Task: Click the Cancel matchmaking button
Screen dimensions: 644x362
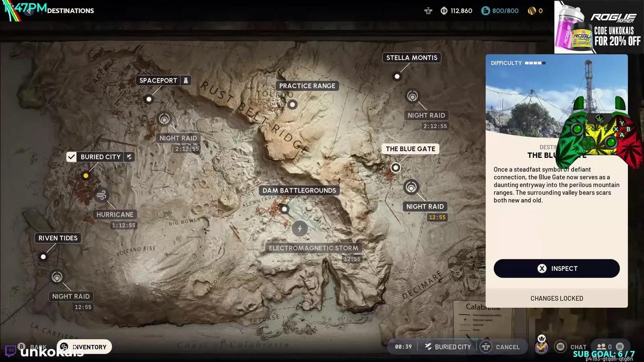Action: (x=501, y=347)
